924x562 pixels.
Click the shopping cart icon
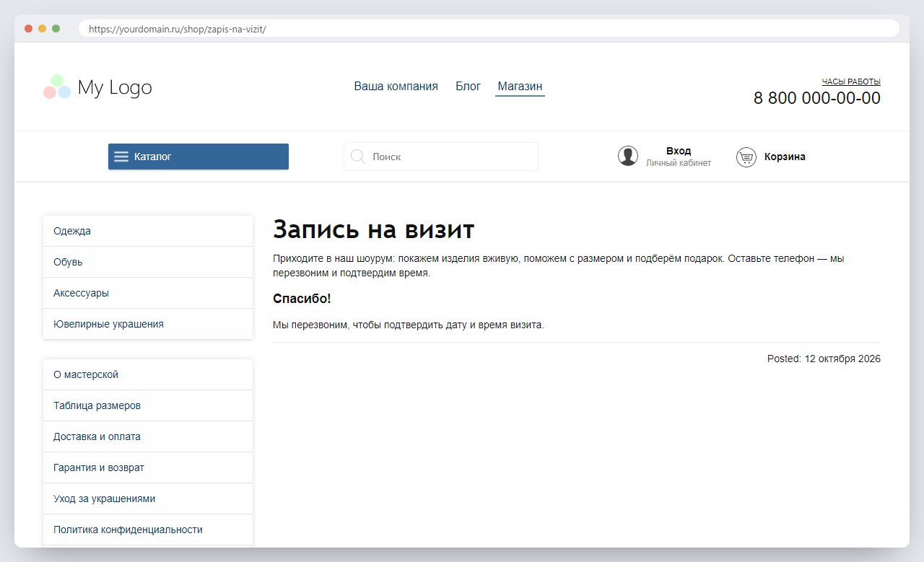746,157
